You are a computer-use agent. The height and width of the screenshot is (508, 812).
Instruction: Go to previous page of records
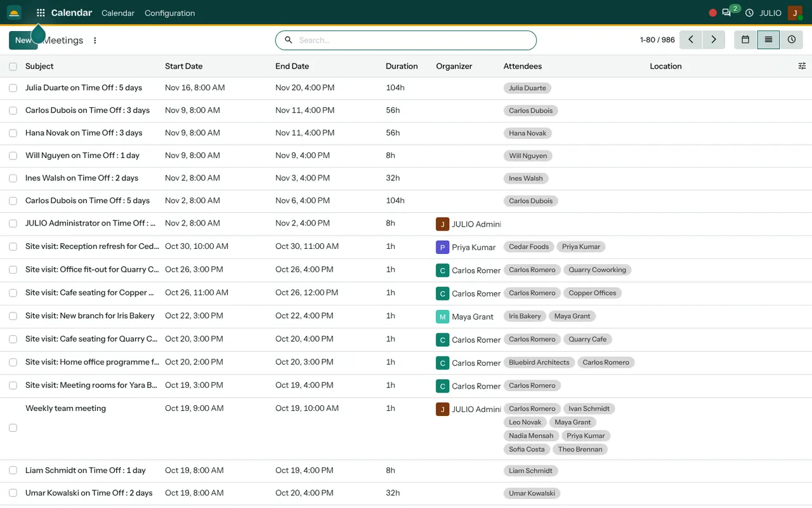[x=691, y=39]
